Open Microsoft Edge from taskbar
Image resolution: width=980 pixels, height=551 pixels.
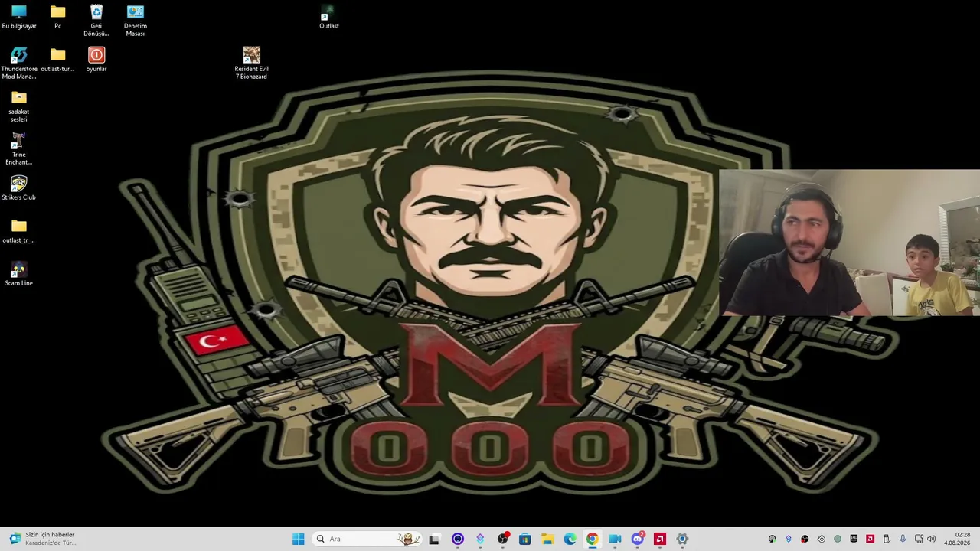point(570,539)
